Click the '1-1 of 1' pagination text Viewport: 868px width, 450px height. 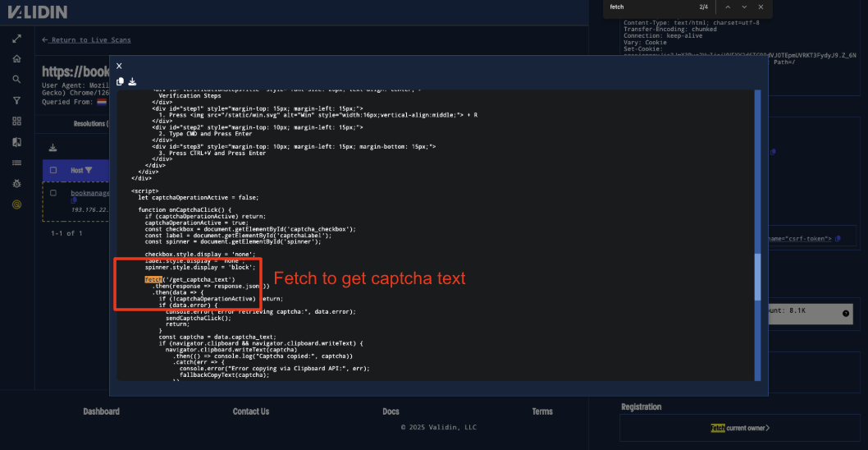pos(66,233)
